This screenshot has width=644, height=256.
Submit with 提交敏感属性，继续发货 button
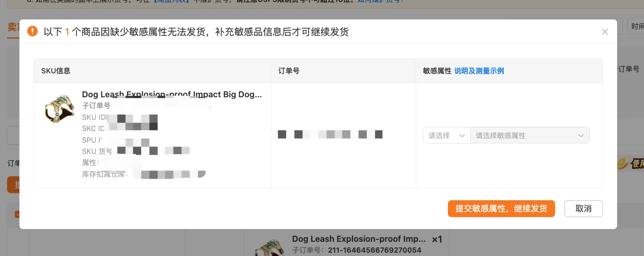click(x=501, y=208)
